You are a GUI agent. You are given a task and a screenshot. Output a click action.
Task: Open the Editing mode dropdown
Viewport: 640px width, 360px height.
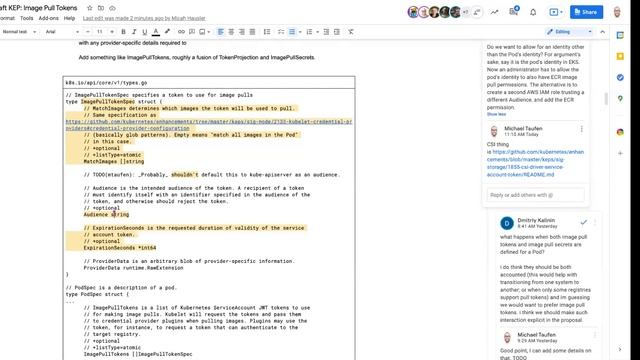(569, 32)
